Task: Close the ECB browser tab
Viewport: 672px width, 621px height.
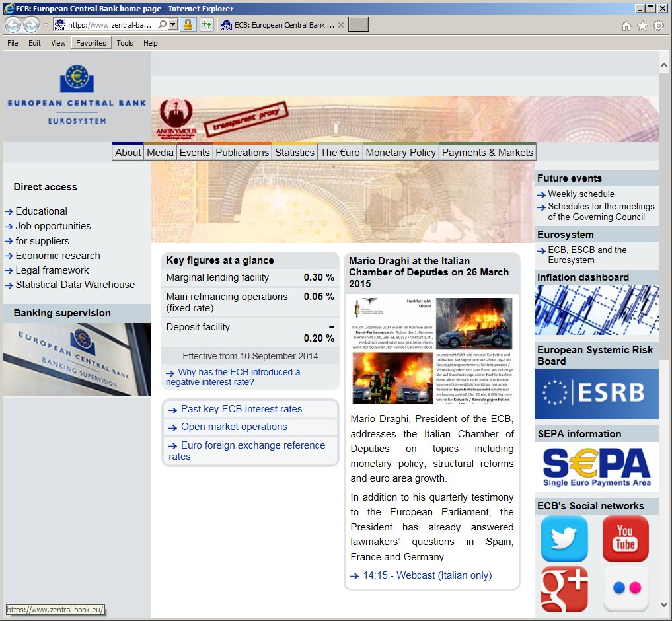Action: click(x=341, y=25)
